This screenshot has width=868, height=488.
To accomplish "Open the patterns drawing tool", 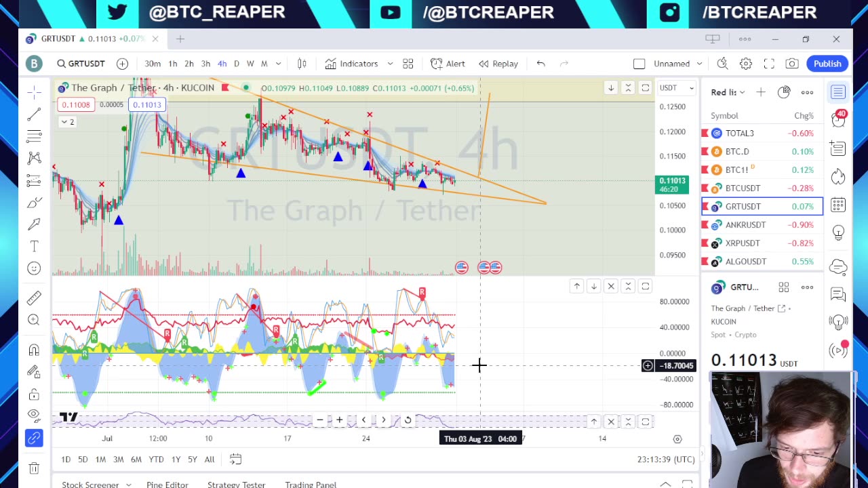I will (x=34, y=158).
